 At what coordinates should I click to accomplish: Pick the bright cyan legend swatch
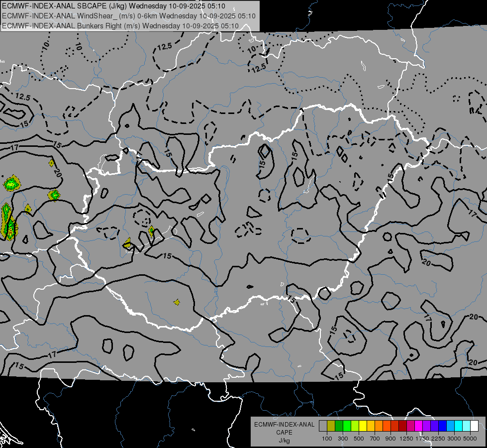[x=459, y=426]
